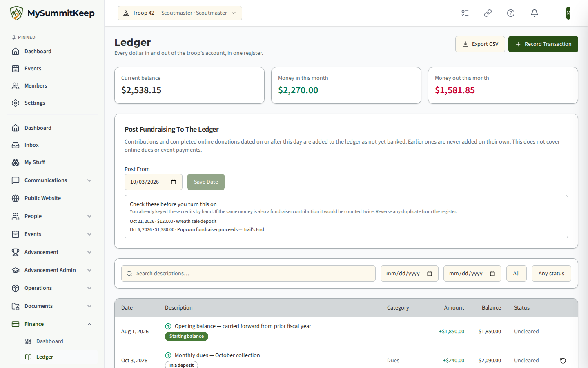The image size is (588, 368).
Task: Click the pinned Settings gear icon
Action: [16, 103]
